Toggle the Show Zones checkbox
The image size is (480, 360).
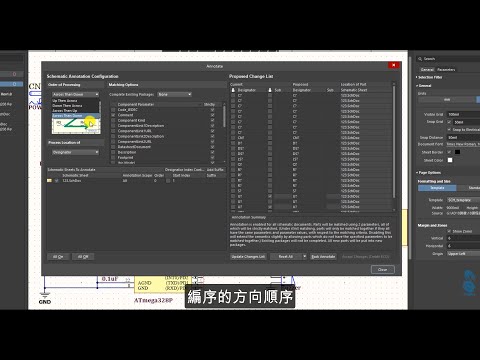click(449, 231)
